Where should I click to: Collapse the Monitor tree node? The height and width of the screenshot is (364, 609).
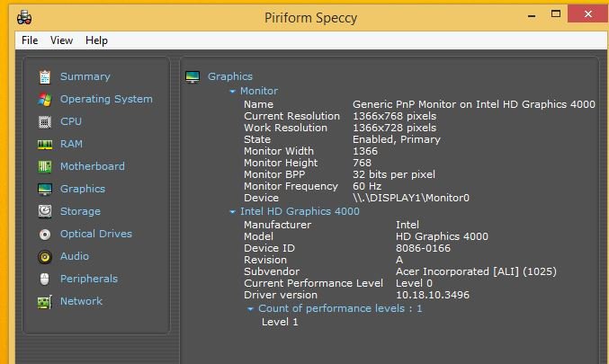[232, 92]
